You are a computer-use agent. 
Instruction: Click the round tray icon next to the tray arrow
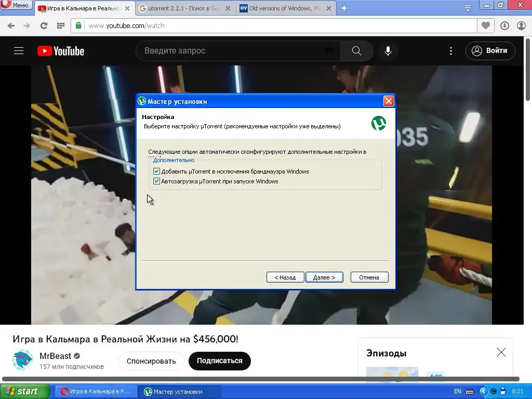coord(494,392)
